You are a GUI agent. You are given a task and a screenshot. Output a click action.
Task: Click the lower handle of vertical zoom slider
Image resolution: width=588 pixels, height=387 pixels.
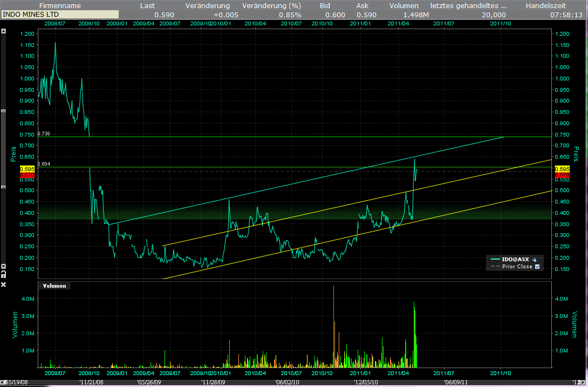click(3, 187)
